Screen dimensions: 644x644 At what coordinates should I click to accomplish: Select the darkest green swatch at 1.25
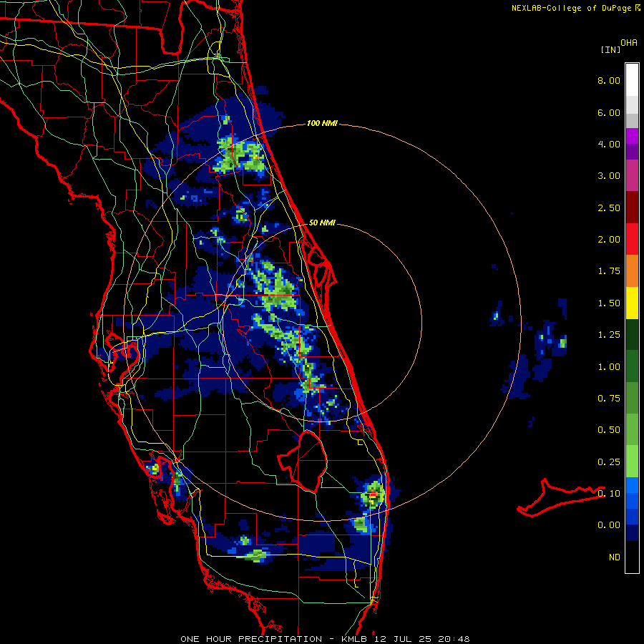632,334
